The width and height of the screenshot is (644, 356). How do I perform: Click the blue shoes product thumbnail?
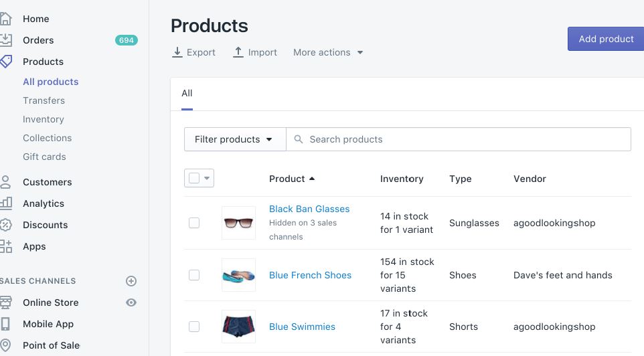[x=238, y=275]
